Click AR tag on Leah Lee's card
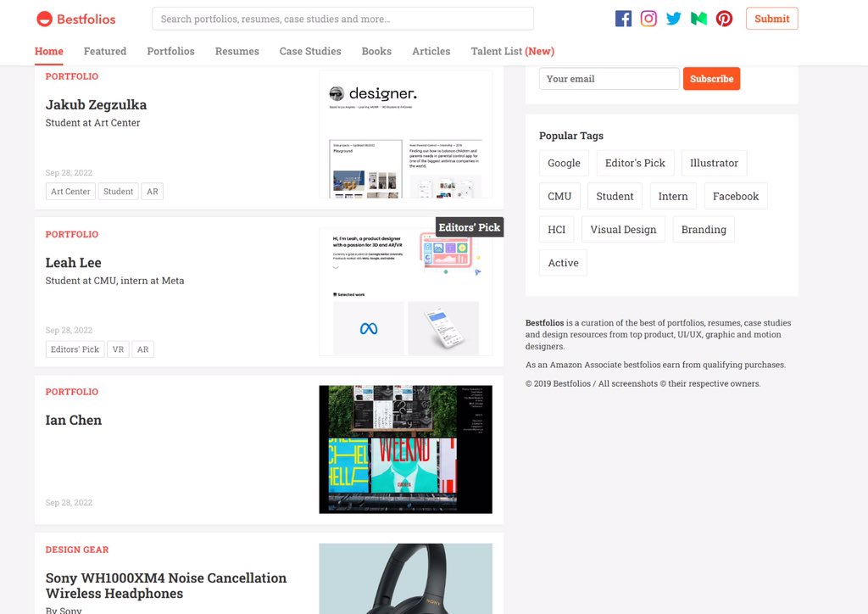868x614 pixels. click(142, 349)
